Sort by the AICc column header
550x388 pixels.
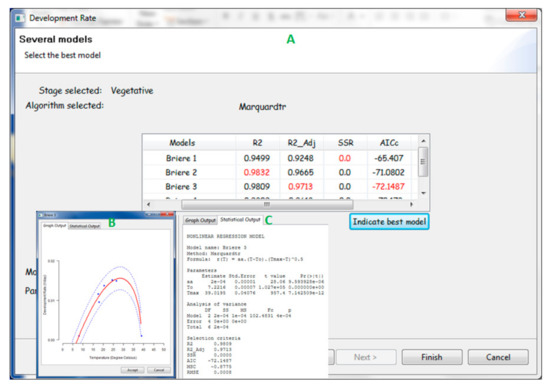tap(389, 143)
